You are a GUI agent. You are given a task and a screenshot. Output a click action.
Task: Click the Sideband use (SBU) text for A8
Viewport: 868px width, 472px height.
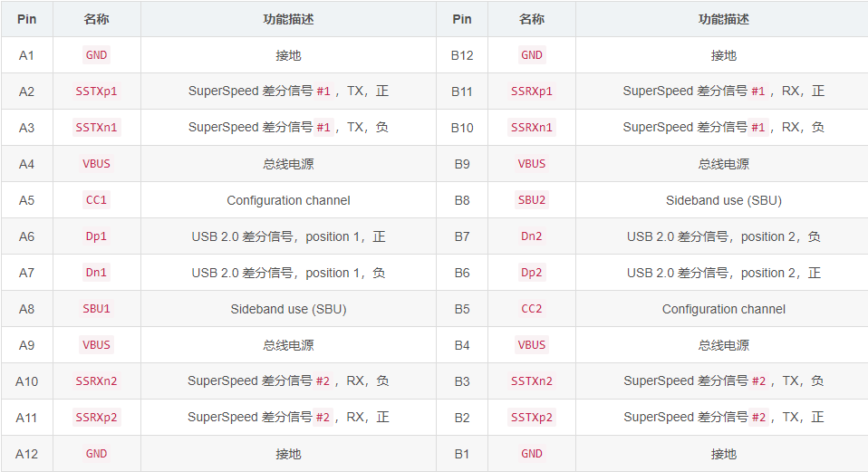[x=288, y=309]
